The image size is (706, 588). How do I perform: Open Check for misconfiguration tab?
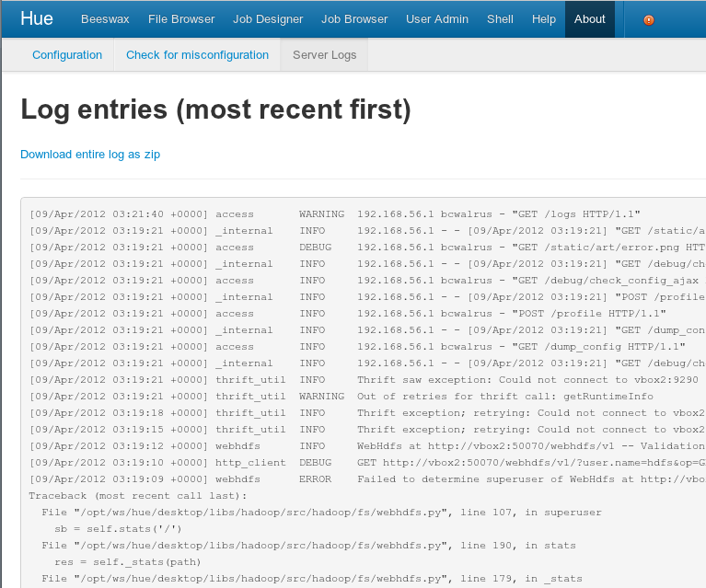point(197,55)
